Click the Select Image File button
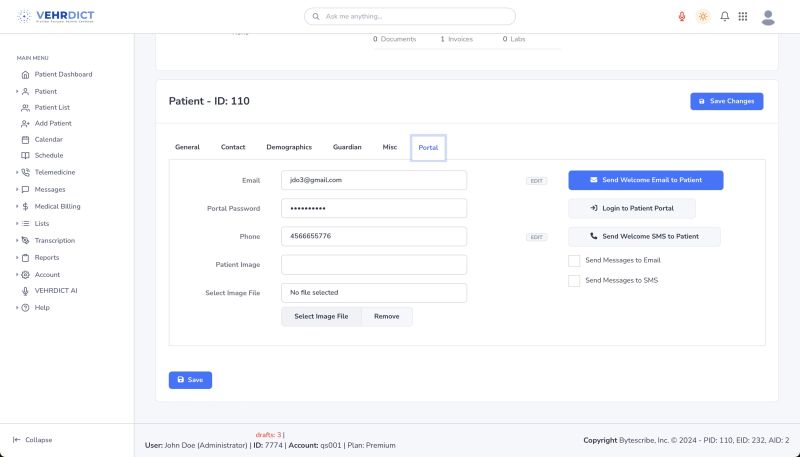 [x=321, y=317]
